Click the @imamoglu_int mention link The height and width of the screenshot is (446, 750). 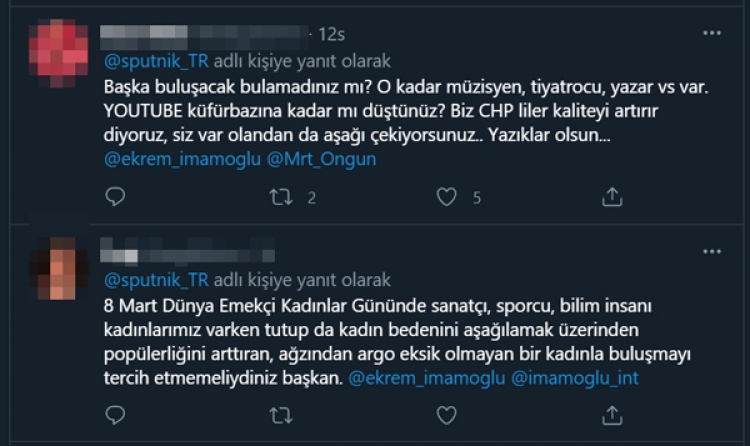[x=575, y=380]
